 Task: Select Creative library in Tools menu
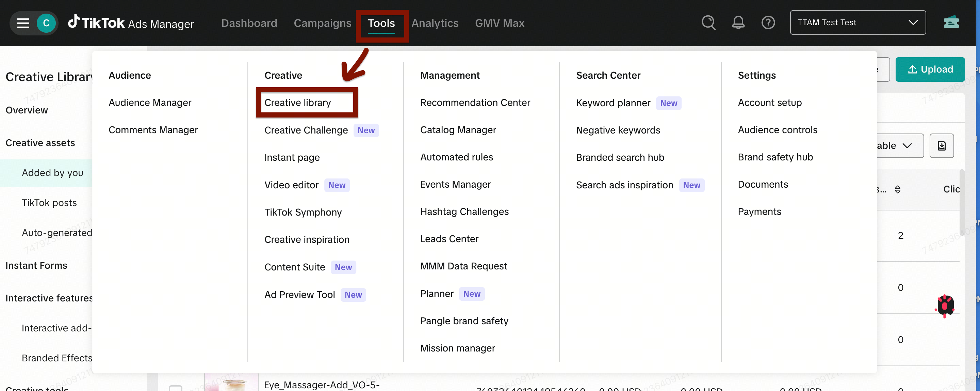click(297, 103)
